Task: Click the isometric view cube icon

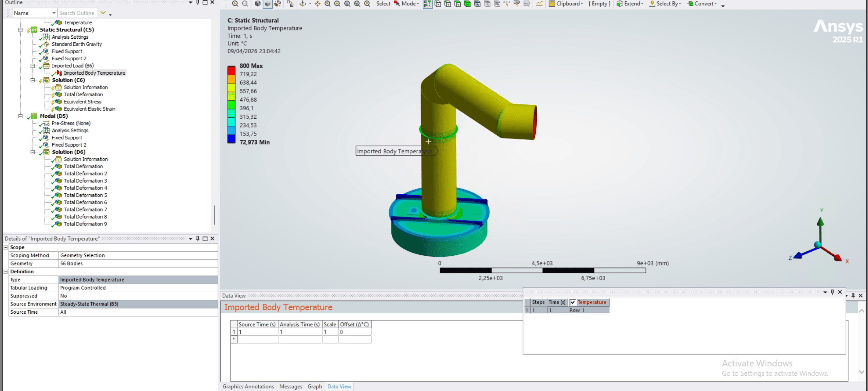Action: pos(258,4)
